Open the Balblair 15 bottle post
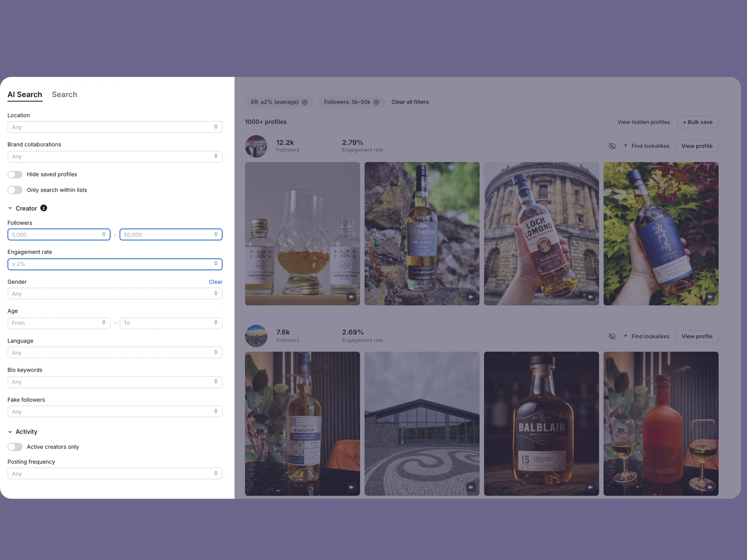747x560 pixels. pos(542,424)
